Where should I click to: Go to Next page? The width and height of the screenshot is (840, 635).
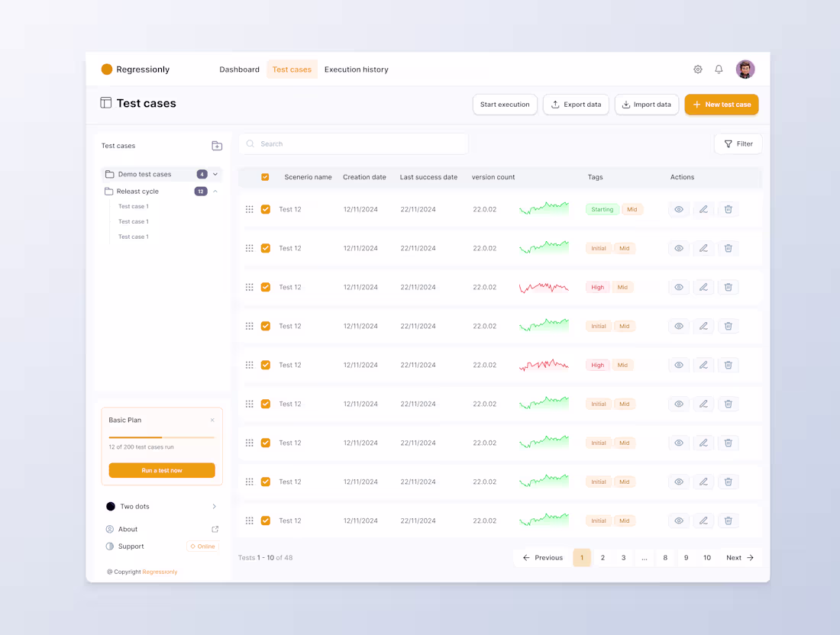[x=740, y=557]
